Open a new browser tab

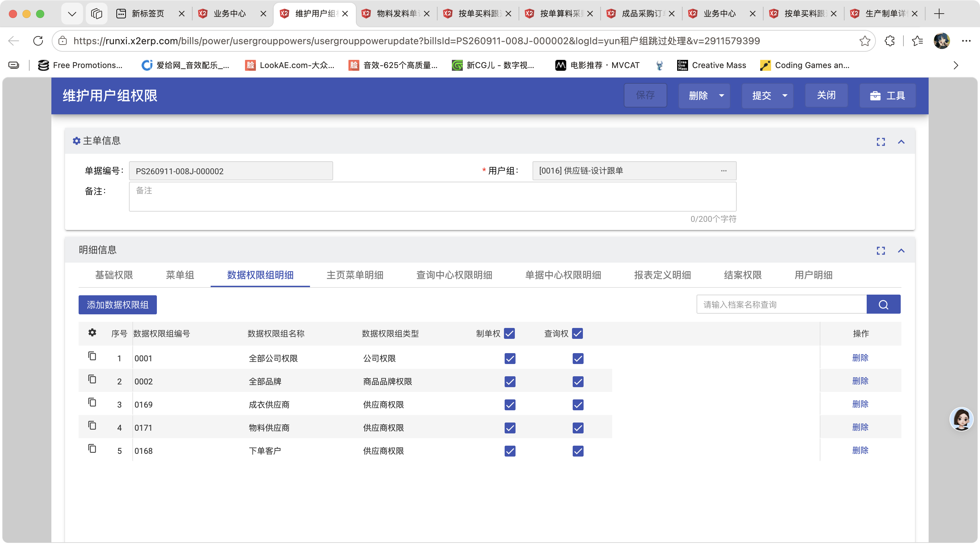pos(939,14)
